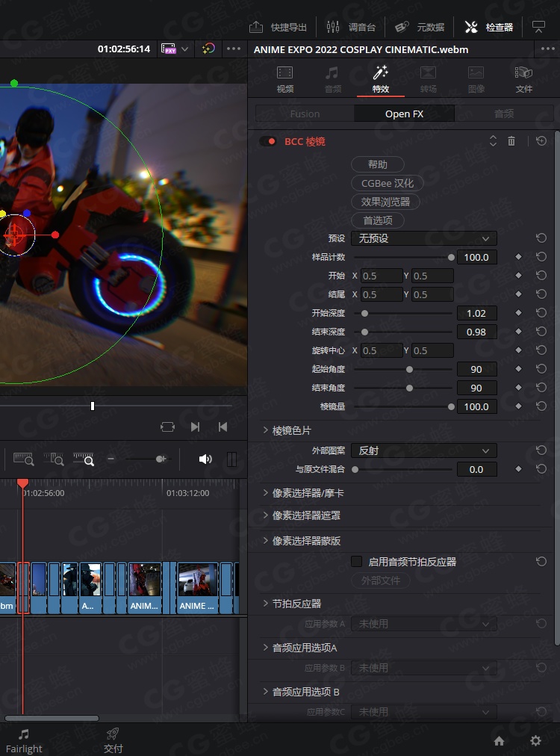The width and height of the screenshot is (560, 756).
Task: Reset the 样品计数 value
Action: point(541,257)
